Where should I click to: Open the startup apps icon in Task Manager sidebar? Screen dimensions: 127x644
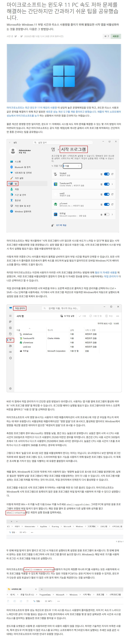tap(10, 340)
